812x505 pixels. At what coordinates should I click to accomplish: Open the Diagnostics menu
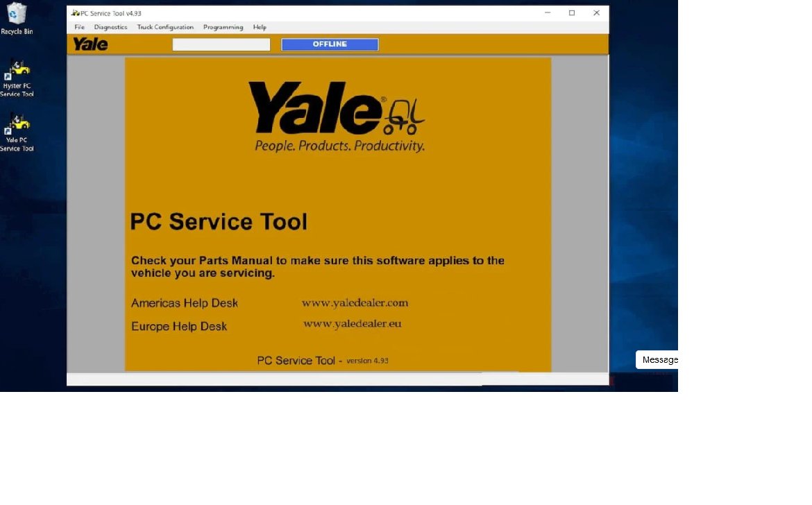(110, 27)
